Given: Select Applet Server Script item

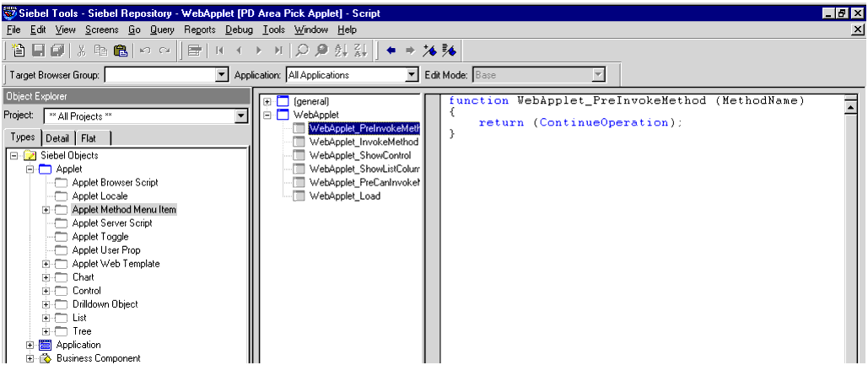Looking at the screenshot, I should click(x=112, y=223).
